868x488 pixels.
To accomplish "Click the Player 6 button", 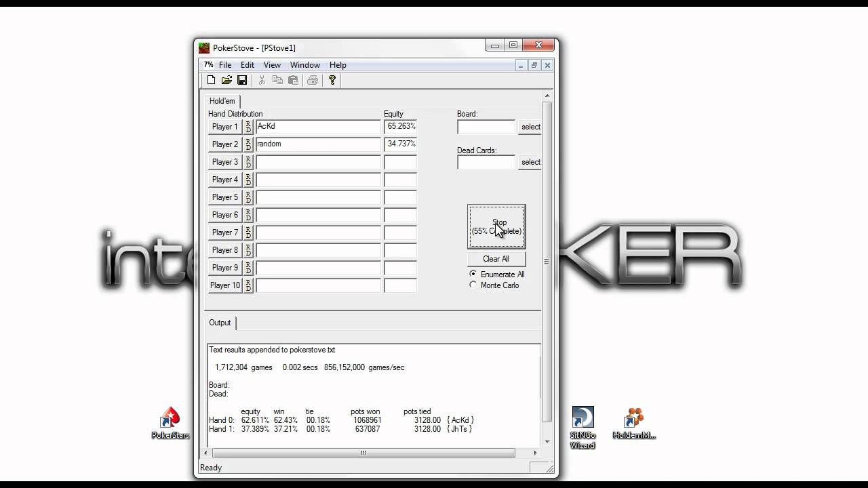I will (225, 215).
